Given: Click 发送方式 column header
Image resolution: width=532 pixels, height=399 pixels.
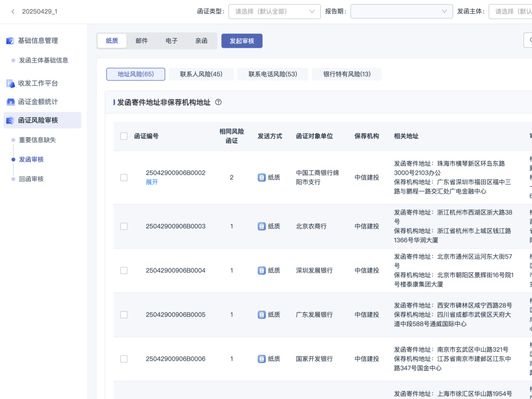Looking at the screenshot, I should click(x=270, y=136).
